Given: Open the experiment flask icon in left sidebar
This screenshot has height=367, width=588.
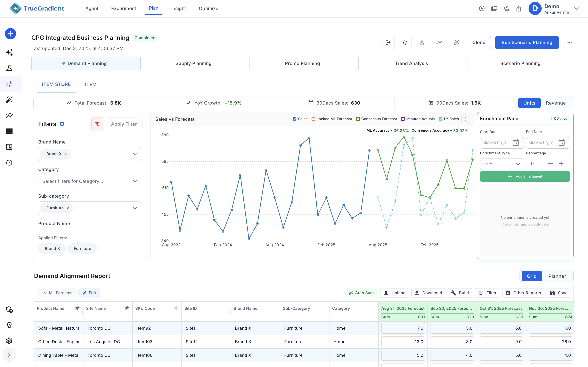Looking at the screenshot, I should pyautogui.click(x=9, y=68).
